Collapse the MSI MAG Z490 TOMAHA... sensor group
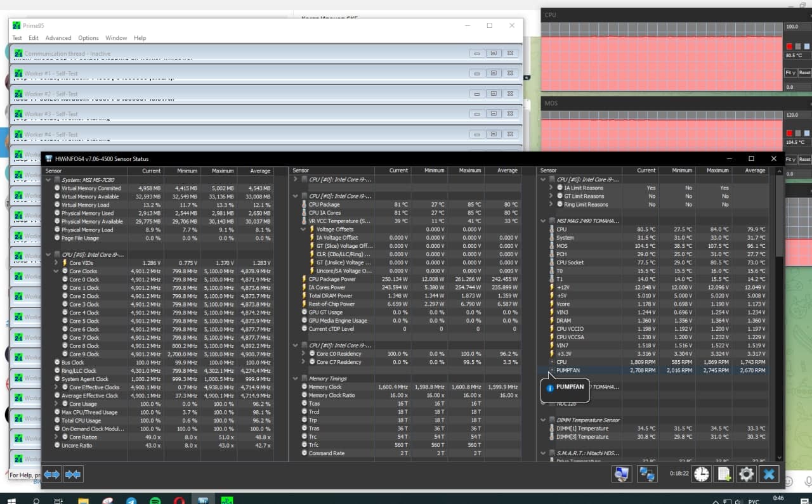 point(543,221)
